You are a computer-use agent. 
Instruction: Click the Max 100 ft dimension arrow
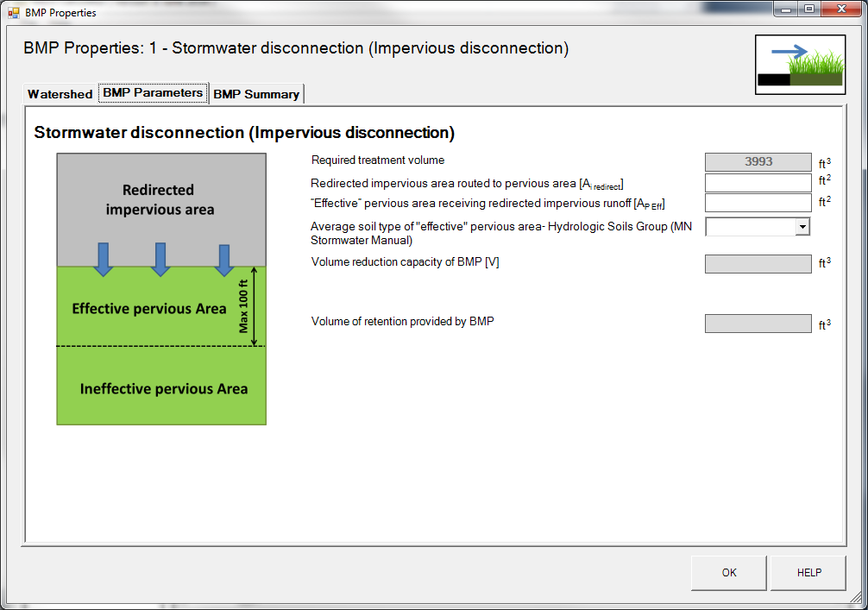pos(254,307)
